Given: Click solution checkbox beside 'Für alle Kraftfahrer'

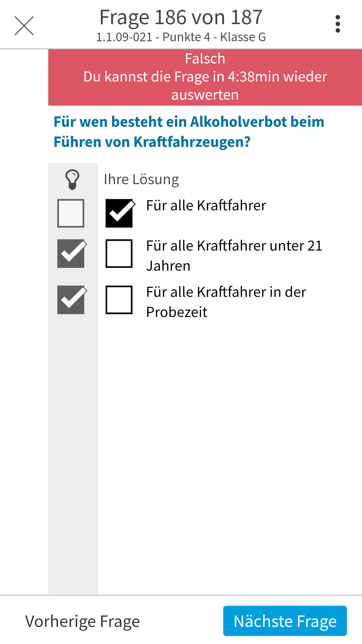Looking at the screenshot, I should (x=71, y=213).
